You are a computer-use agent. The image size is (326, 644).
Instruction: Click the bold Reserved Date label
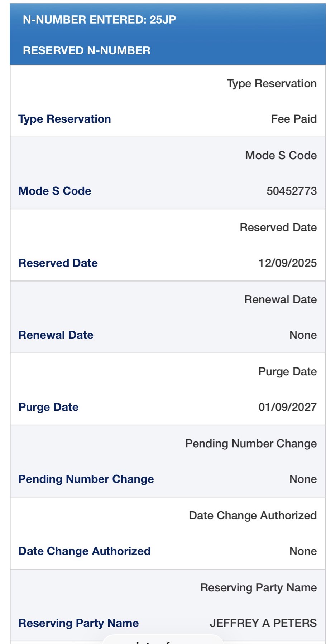58,263
